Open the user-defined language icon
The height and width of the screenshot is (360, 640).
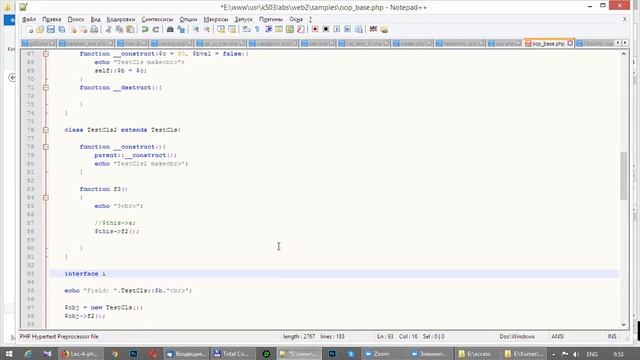pos(279,29)
